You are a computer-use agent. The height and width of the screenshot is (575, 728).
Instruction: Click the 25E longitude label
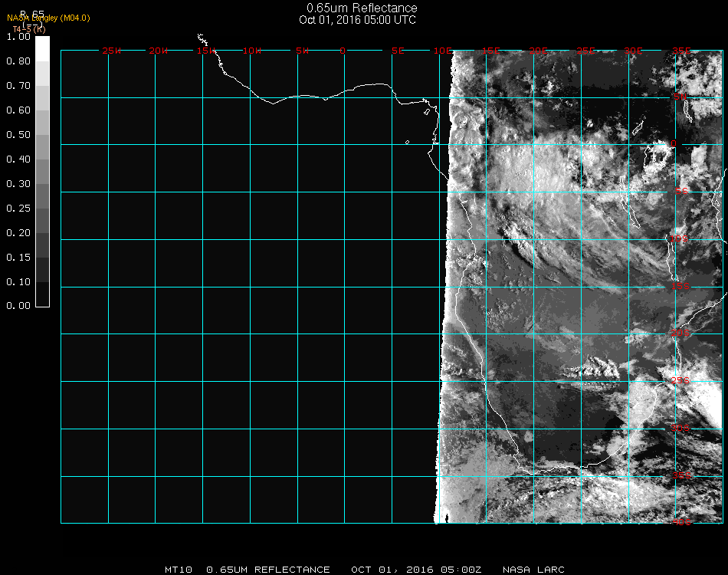(585, 51)
